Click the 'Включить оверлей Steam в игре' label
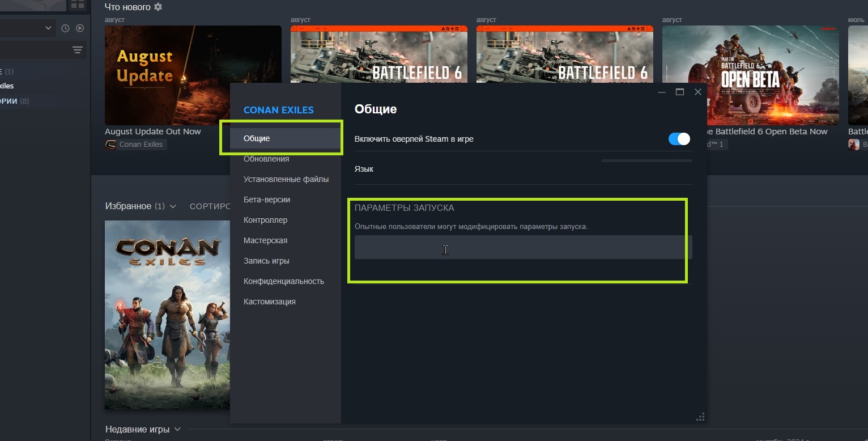868x441 pixels. [x=414, y=139]
